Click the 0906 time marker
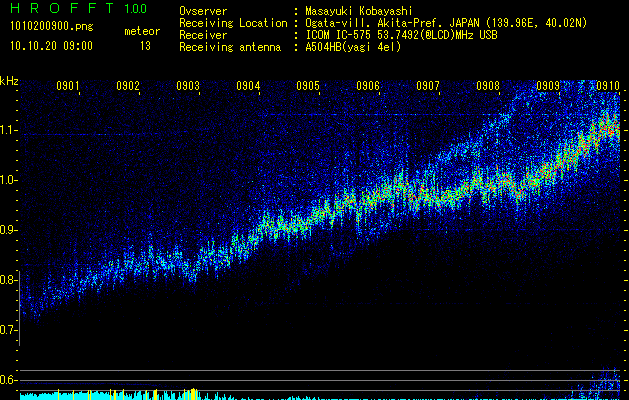Viewport: 629px width, 400px height. point(368,85)
